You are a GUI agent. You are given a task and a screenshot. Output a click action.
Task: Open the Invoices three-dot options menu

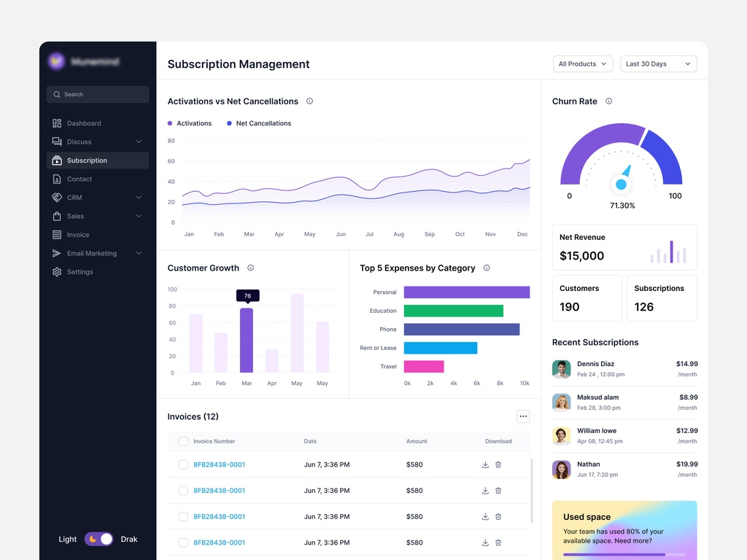pyautogui.click(x=523, y=416)
